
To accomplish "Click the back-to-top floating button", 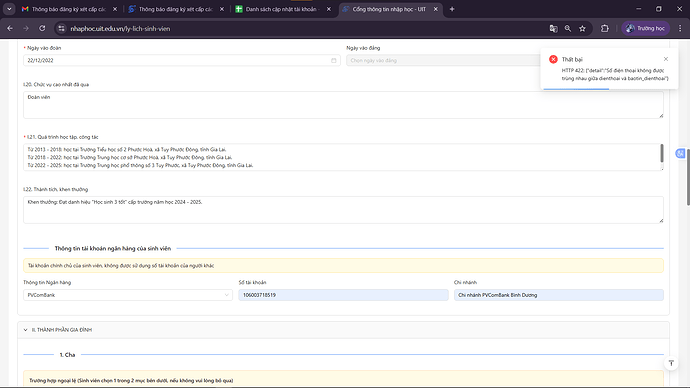I will point(671,363).
